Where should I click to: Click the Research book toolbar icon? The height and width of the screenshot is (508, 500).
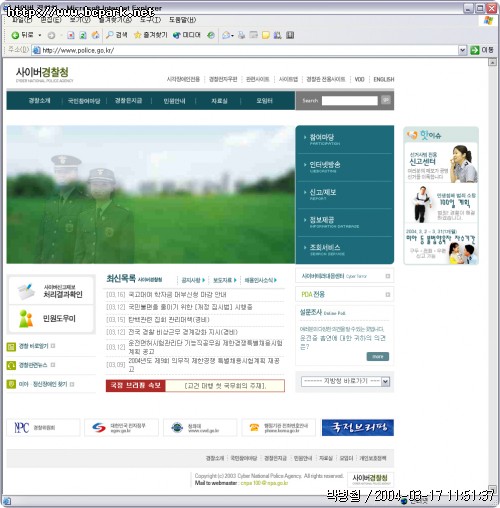[x=290, y=35]
